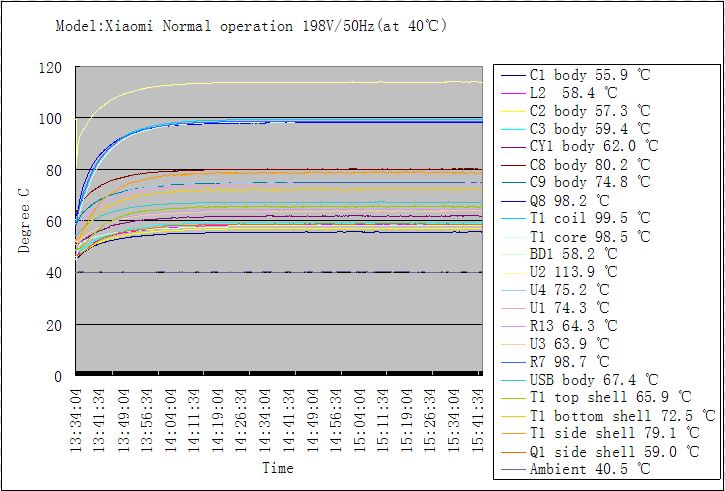Pick legend entry 'U3 63.9 ℃'
This screenshot has height=491, width=725.
556,344
